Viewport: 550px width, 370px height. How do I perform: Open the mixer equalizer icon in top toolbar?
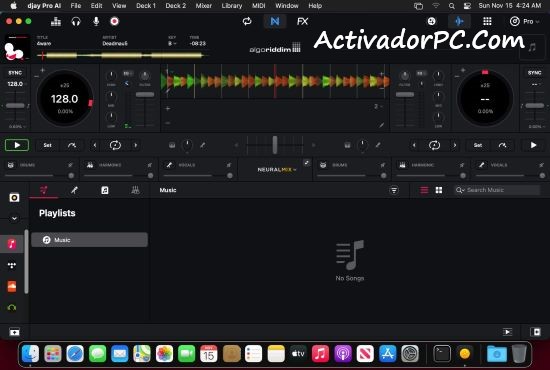pyautogui.click(x=56, y=22)
